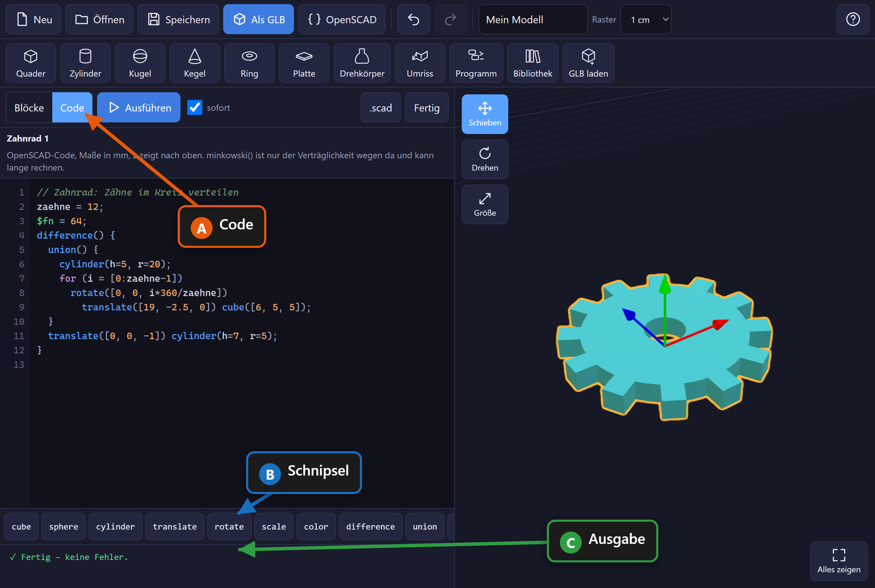Click the Fertig button
The image size is (875, 588).
click(x=427, y=108)
